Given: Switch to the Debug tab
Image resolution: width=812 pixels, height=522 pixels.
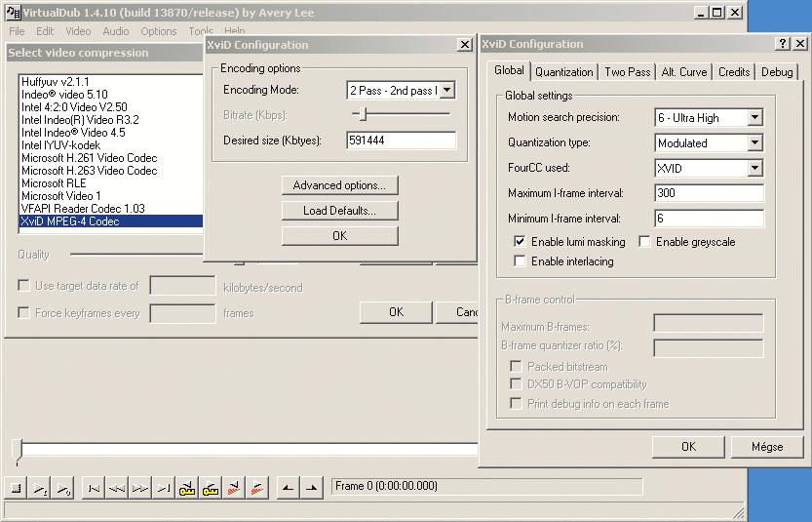Looking at the screenshot, I should [x=777, y=72].
